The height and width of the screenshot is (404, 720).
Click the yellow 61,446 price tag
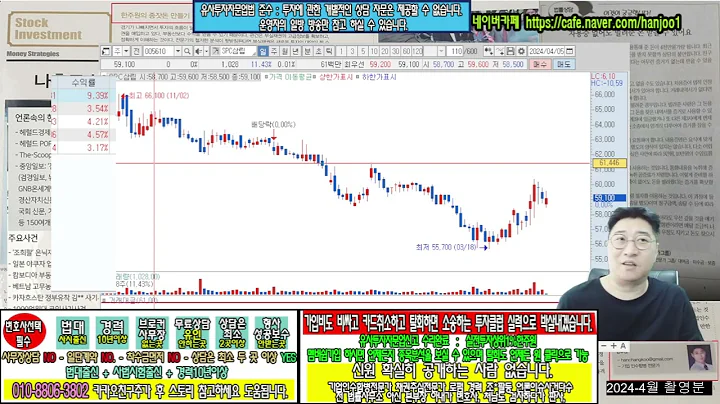609,163
